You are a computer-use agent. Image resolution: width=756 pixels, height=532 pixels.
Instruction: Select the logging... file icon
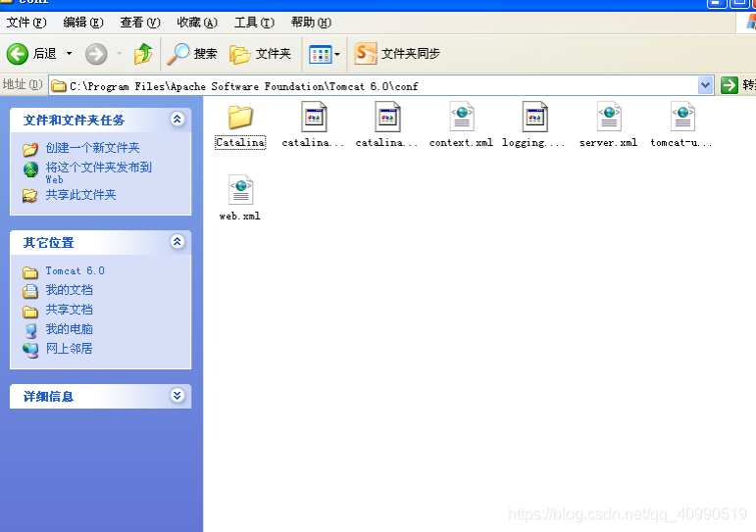(x=535, y=117)
